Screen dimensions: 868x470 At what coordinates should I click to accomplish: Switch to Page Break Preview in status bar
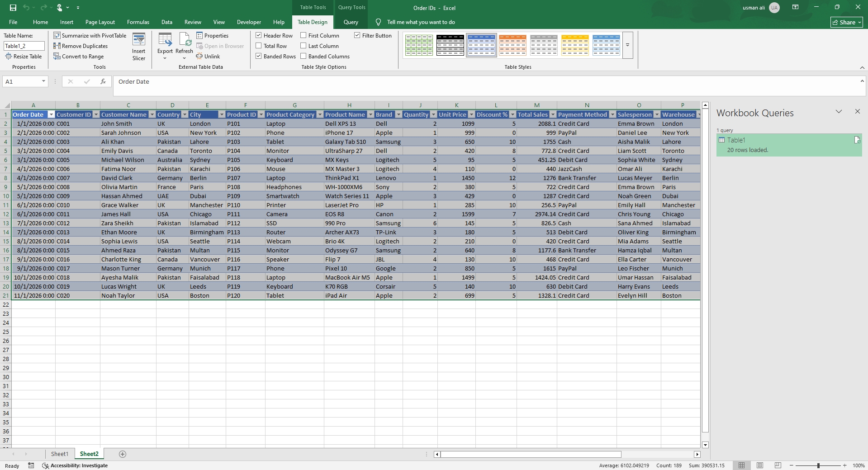click(x=778, y=465)
